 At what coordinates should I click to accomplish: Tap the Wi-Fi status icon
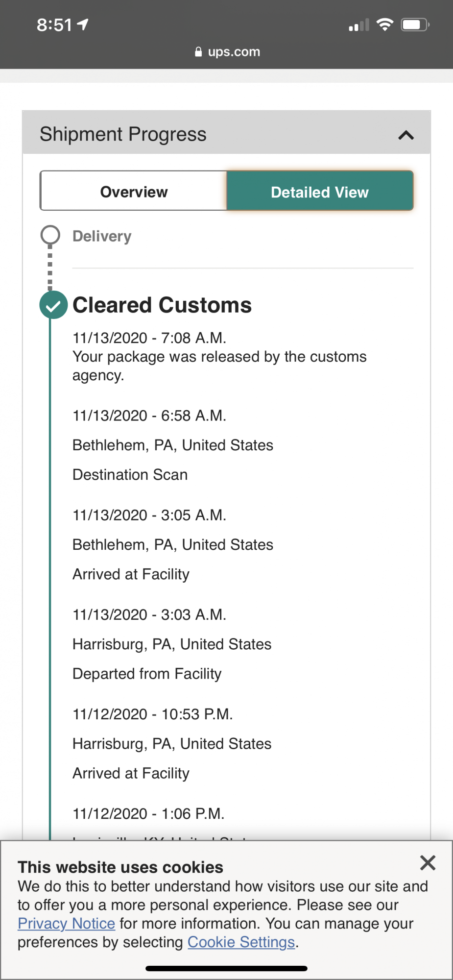[385, 24]
